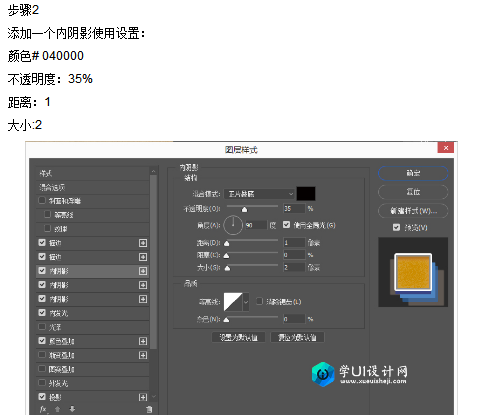Uncheck the 颜色叠加 effect checkbox

(42, 341)
